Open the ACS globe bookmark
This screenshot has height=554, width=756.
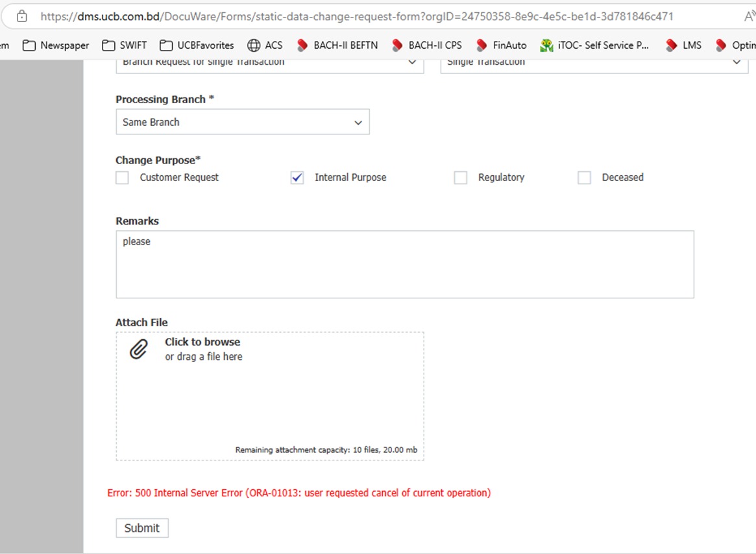pos(265,45)
